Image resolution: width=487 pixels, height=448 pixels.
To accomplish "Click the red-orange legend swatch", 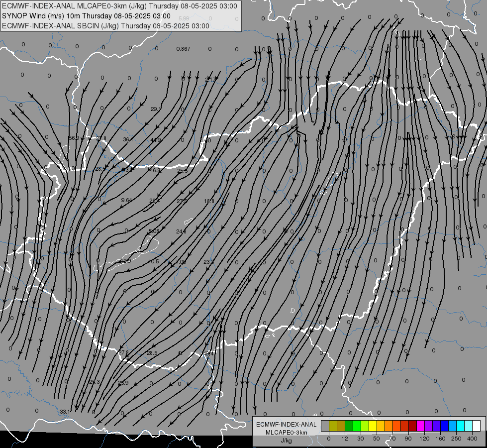I will [x=396, y=426].
